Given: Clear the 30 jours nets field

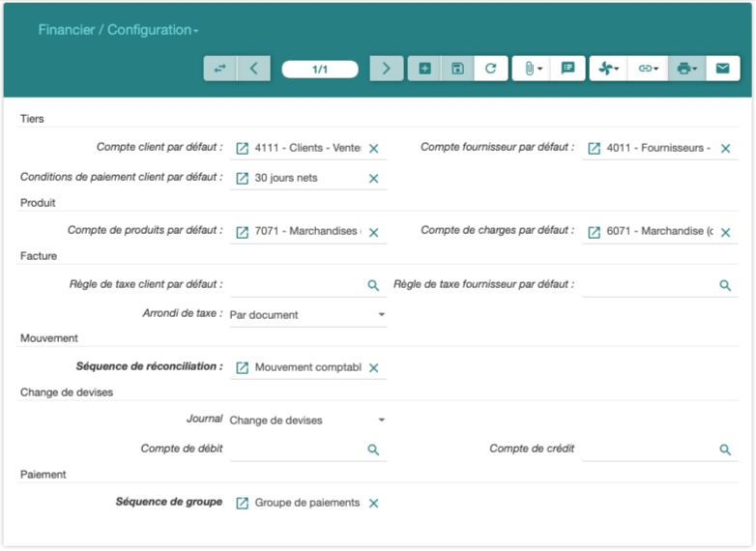Looking at the screenshot, I should coord(374,179).
